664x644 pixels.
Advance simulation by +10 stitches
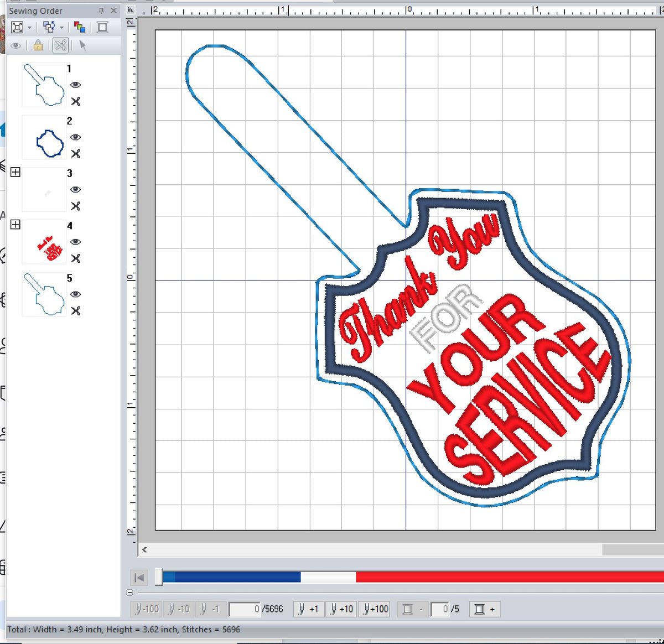point(341,609)
